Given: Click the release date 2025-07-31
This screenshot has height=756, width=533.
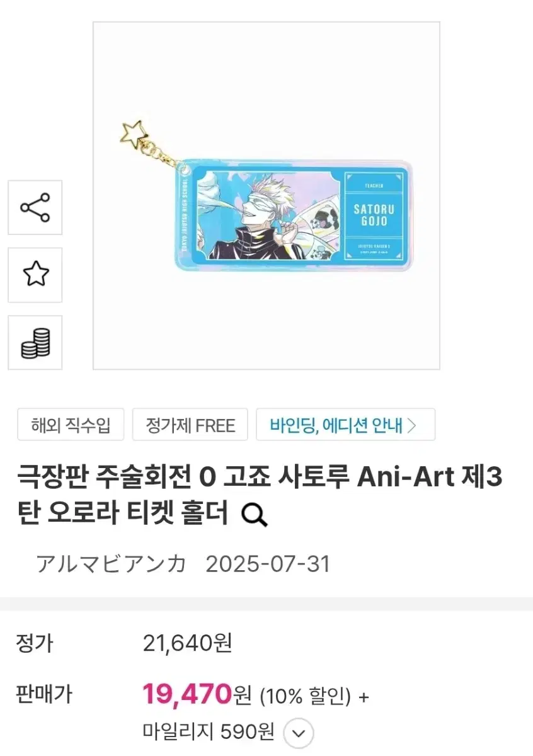Looking at the screenshot, I should click(268, 563).
